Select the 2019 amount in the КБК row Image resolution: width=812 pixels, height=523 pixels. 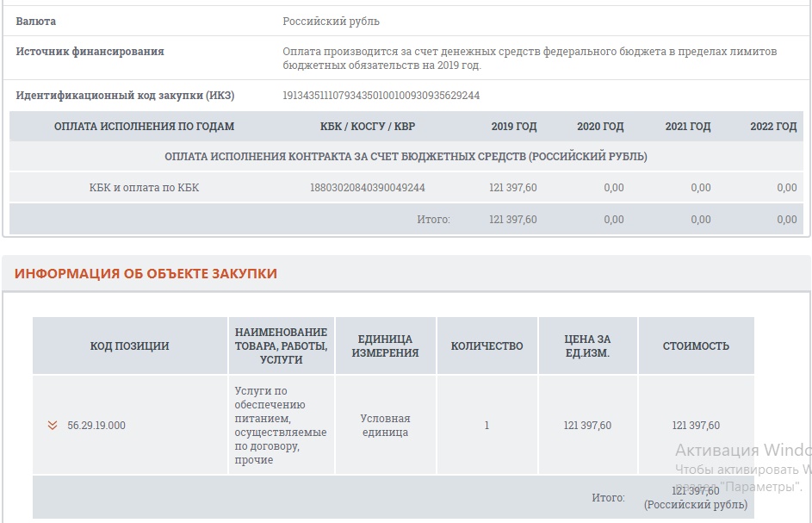point(513,188)
